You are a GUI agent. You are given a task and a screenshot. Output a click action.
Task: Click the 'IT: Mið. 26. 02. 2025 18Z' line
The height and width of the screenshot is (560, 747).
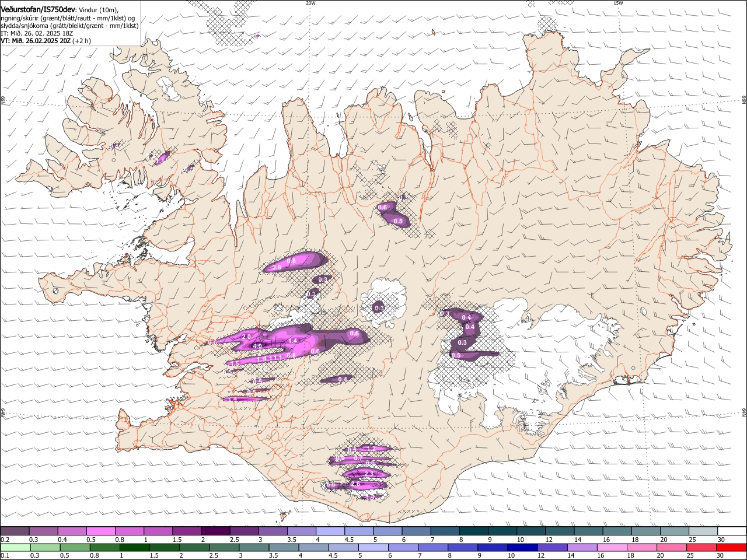click(x=37, y=33)
